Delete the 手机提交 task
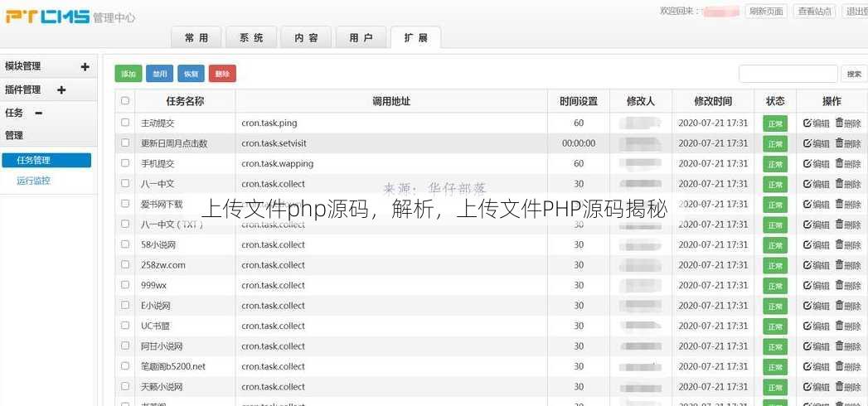 847,164
